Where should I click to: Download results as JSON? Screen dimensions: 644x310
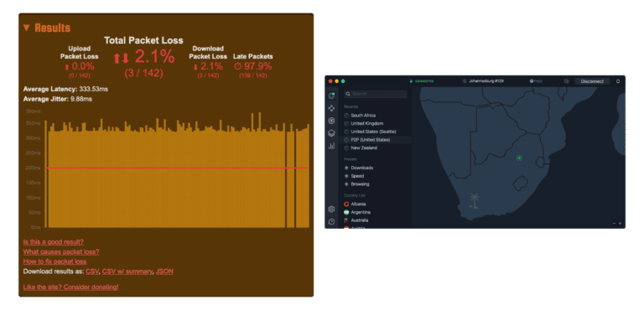click(x=164, y=271)
